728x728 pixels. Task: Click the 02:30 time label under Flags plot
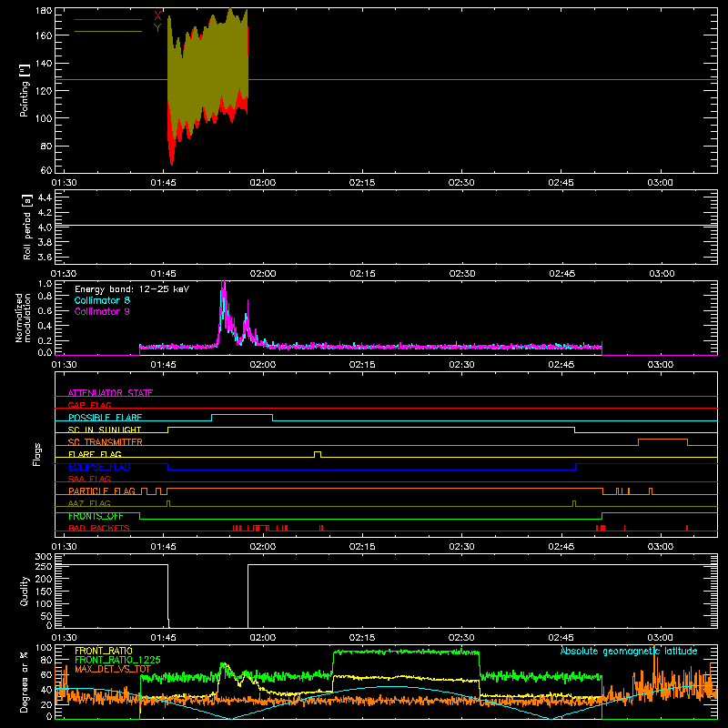(461, 547)
